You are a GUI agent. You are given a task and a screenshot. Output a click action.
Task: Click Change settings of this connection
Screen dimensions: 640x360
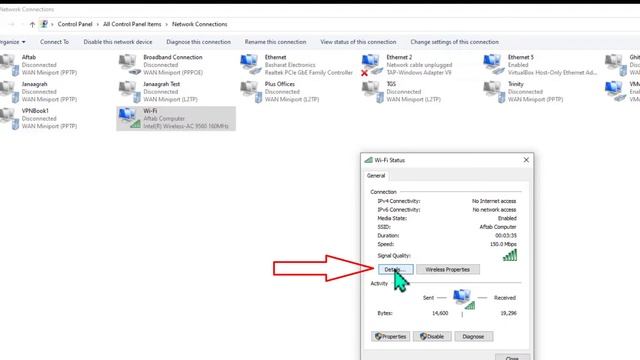(x=454, y=42)
